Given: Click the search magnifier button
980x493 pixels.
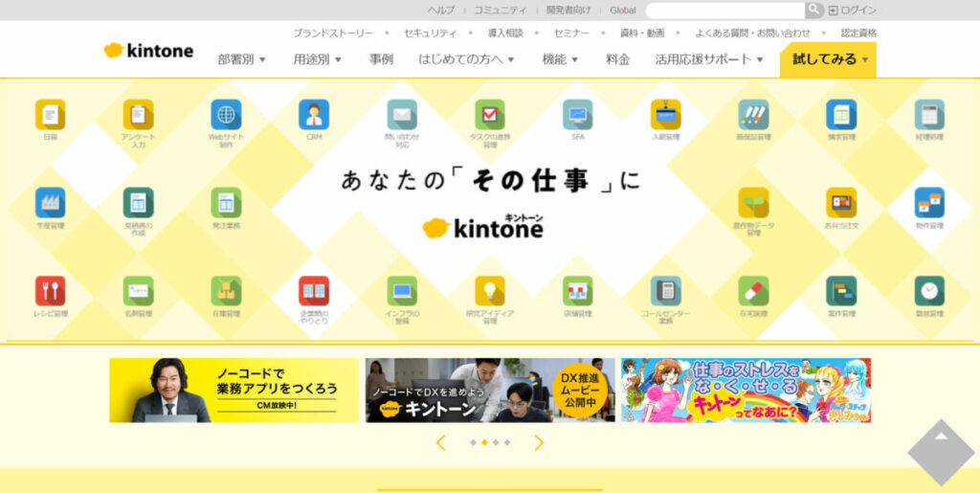Looking at the screenshot, I should pos(813,10).
